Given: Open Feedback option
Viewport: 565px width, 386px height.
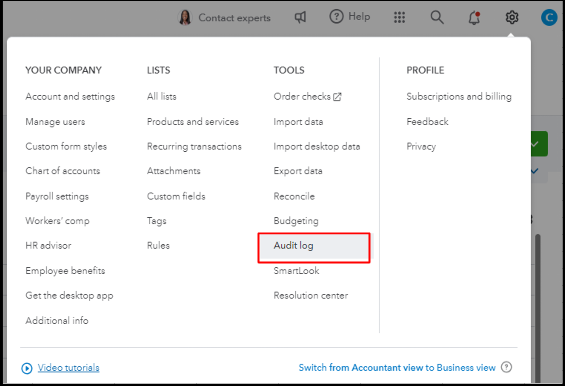Looking at the screenshot, I should 427,122.
